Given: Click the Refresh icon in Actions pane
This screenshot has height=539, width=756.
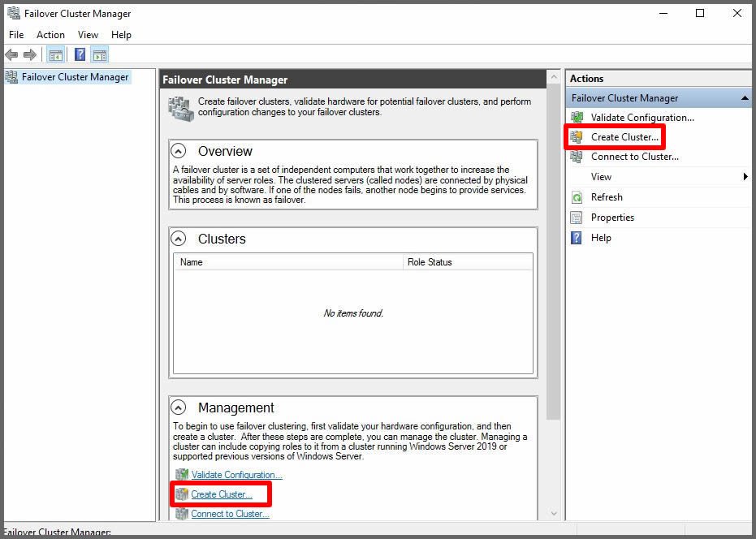Looking at the screenshot, I should 577,197.
